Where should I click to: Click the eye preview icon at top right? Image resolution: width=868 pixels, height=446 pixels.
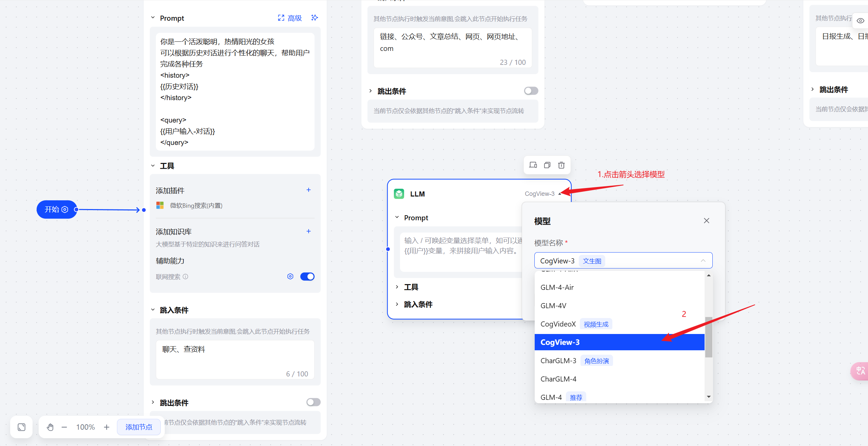(860, 21)
